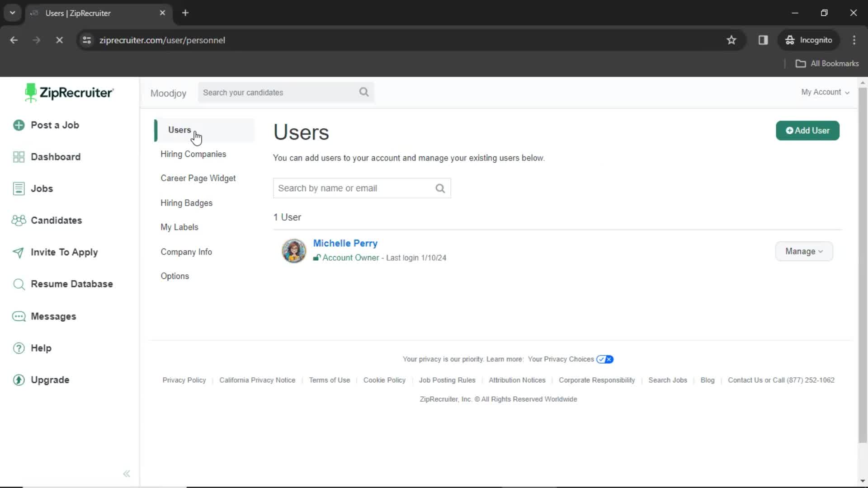Open the browser side panel icon
This screenshot has width=868, height=488.
tap(763, 40)
